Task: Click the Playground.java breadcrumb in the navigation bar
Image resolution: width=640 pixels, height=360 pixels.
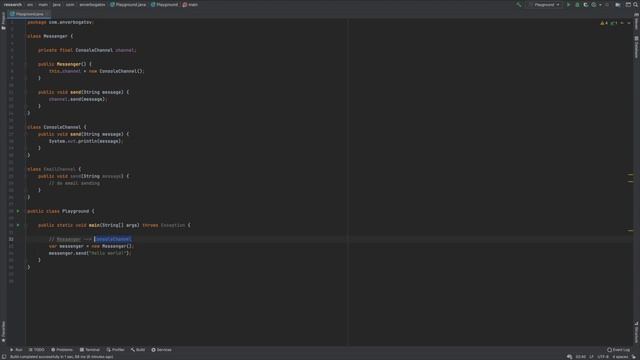Action: tap(128, 4)
